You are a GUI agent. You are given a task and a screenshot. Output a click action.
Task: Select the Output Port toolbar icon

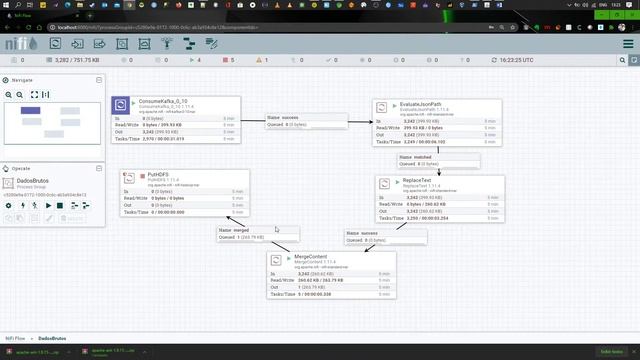100,43
